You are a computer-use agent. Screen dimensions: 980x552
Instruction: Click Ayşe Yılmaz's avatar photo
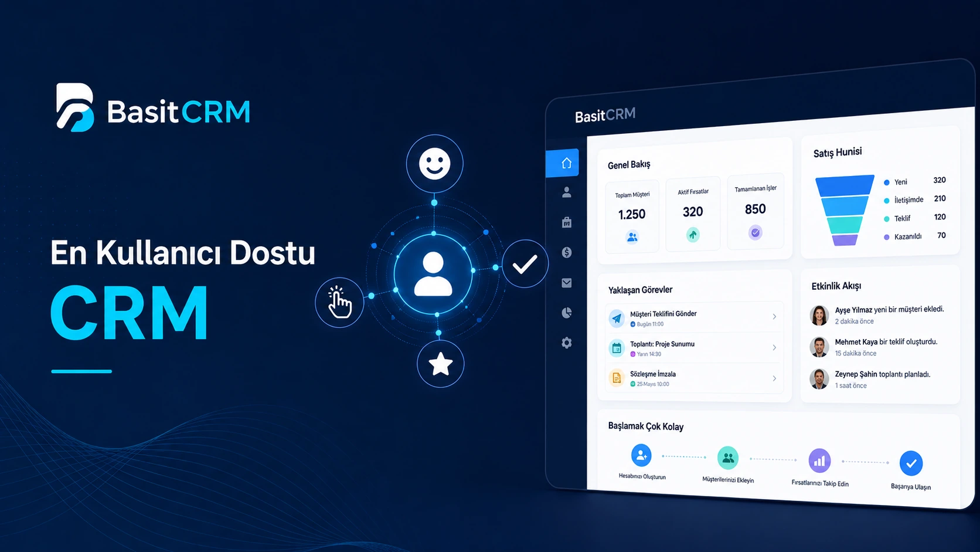coord(819,315)
